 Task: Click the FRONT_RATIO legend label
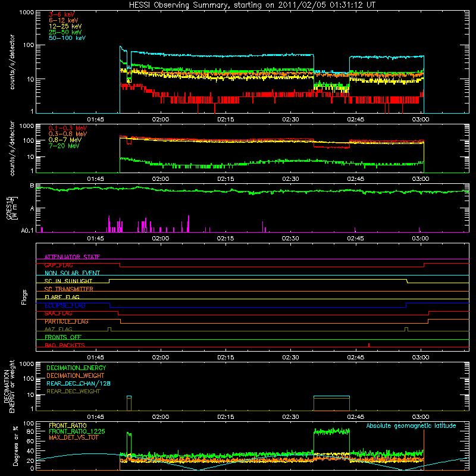tap(68, 425)
